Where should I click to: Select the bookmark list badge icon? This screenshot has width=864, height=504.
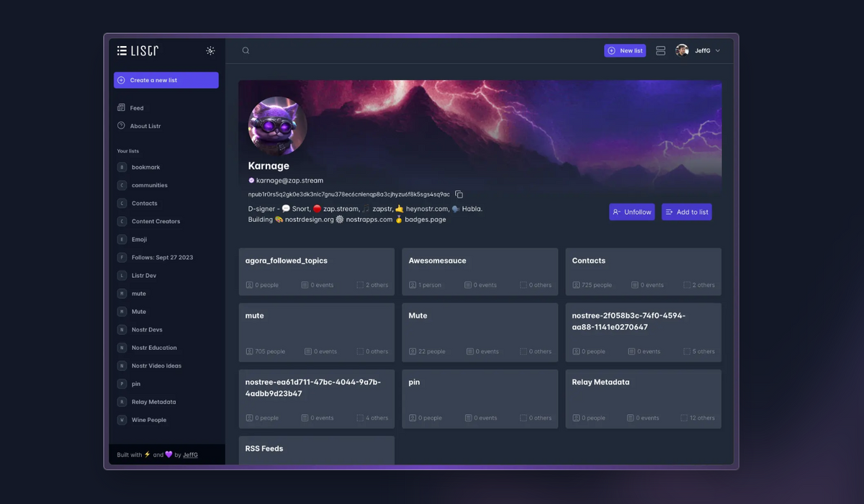(x=122, y=167)
